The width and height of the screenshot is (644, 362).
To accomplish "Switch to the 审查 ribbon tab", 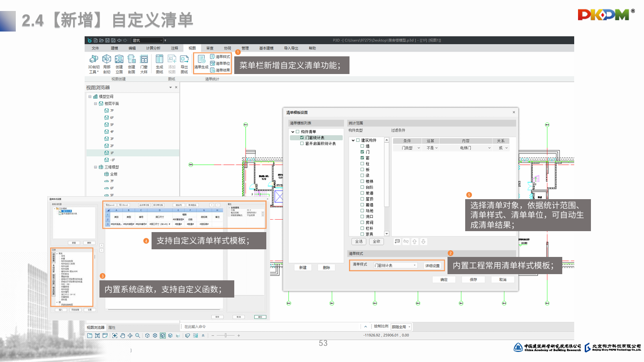I will [x=210, y=48].
